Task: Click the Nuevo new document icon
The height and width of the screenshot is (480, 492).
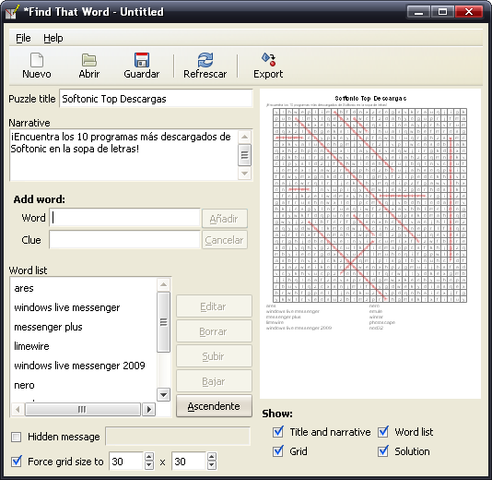Action: point(37,60)
